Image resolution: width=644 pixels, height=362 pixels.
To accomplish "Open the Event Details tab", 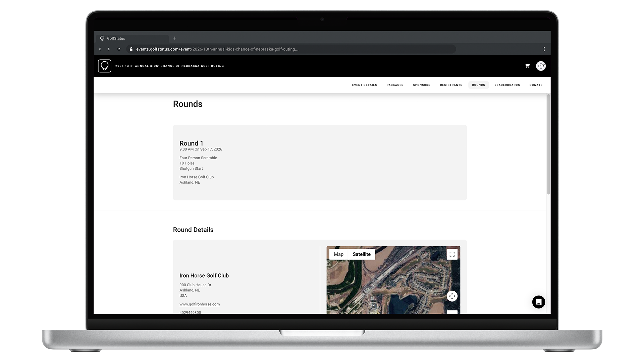I will click(364, 85).
